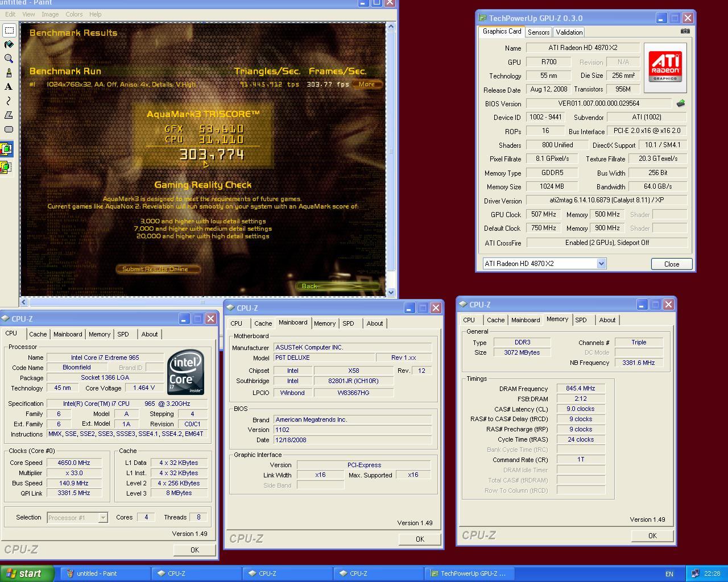728x582 pixels.
Task: Choose the transparent selection option in Paint
Action: pos(6,167)
